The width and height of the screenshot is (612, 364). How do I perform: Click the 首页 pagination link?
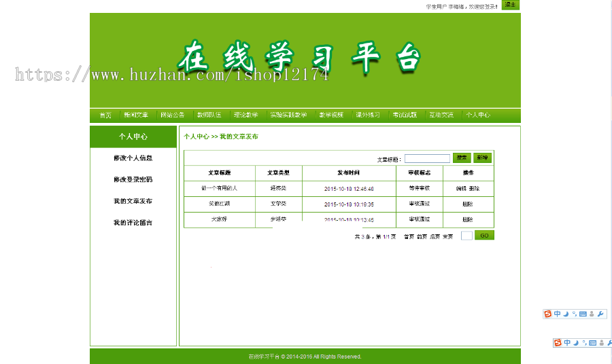(x=409, y=236)
